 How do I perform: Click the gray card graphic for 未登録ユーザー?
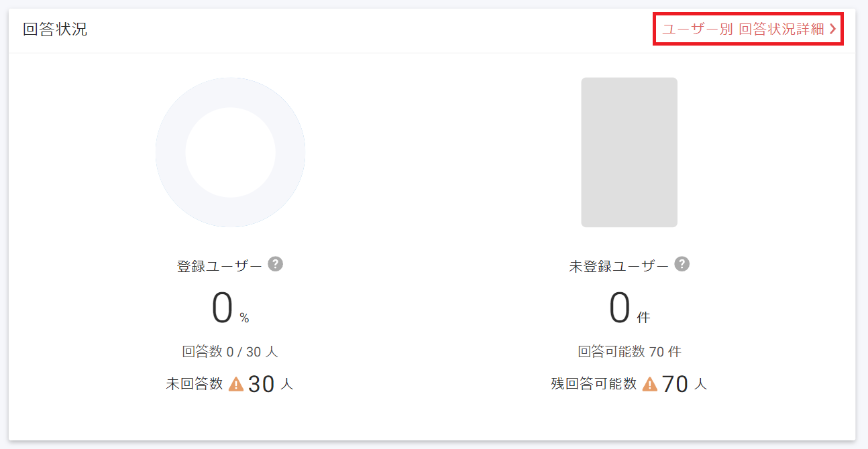pos(629,152)
